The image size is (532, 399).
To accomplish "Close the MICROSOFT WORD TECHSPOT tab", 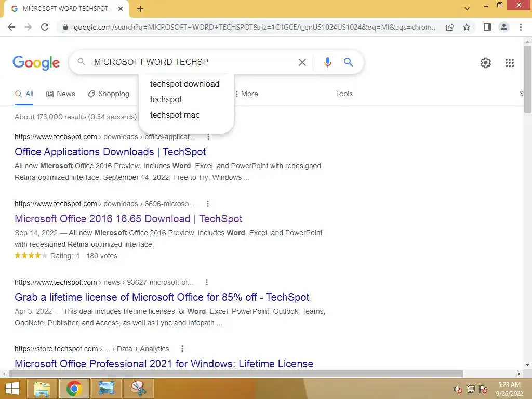I will pos(121,9).
